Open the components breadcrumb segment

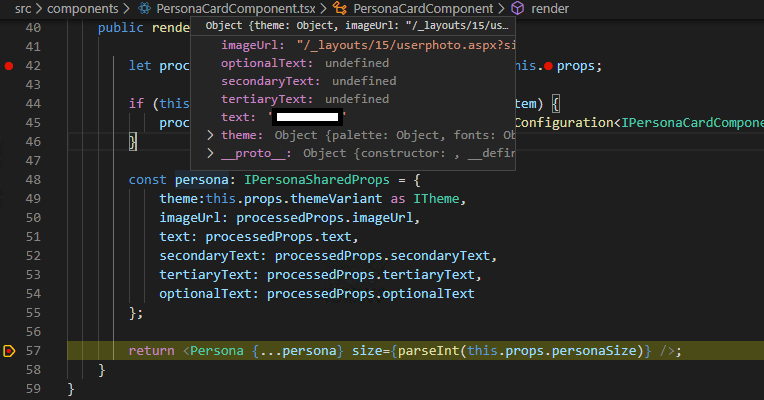tap(82, 8)
